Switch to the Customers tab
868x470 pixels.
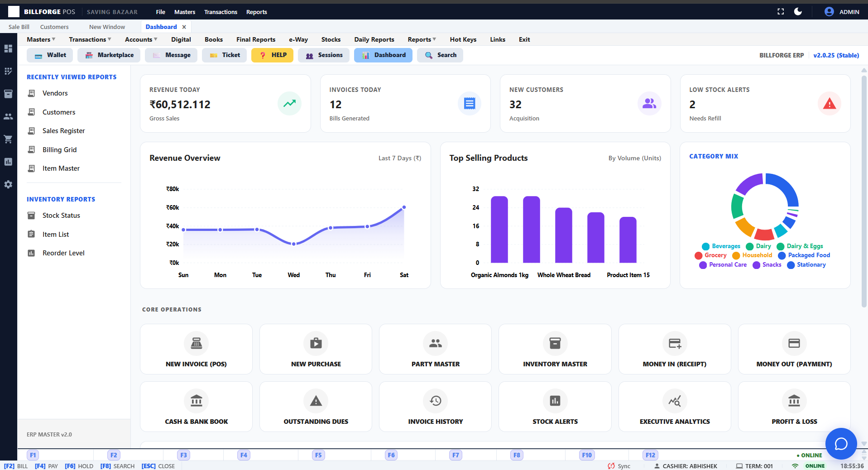[54, 27]
